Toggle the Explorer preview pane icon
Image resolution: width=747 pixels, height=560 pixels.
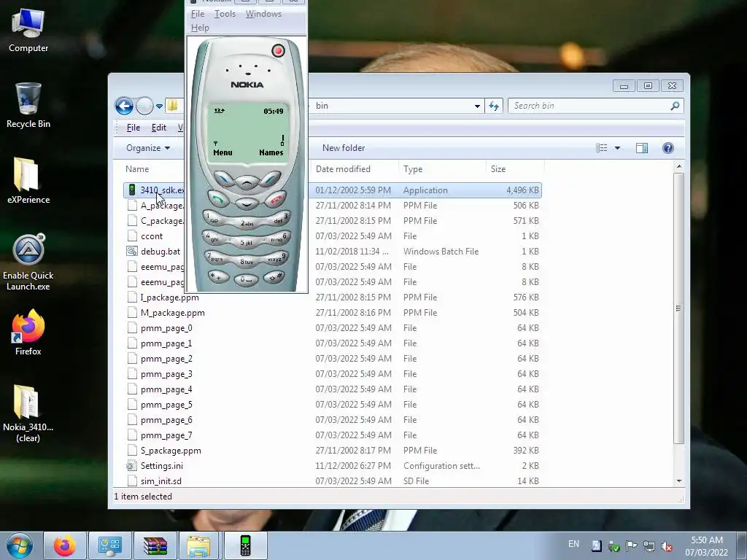coord(642,148)
